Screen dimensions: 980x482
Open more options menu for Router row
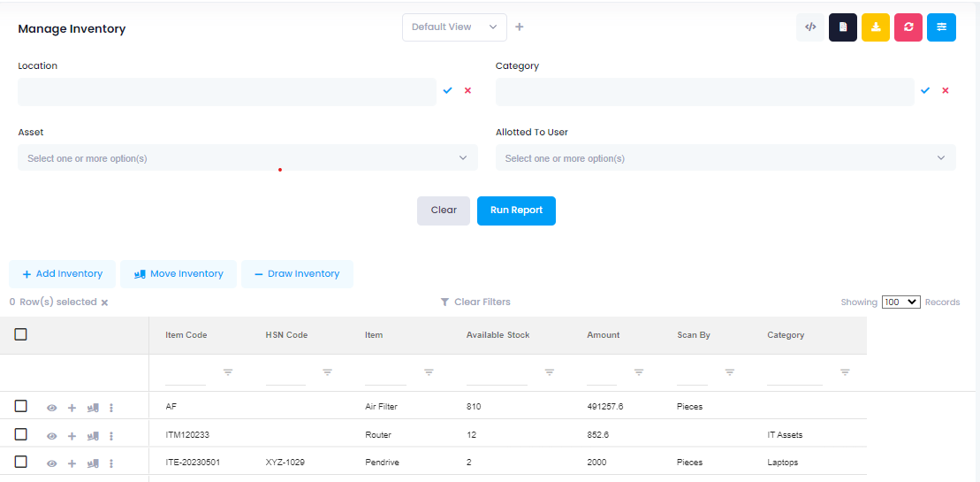(111, 436)
